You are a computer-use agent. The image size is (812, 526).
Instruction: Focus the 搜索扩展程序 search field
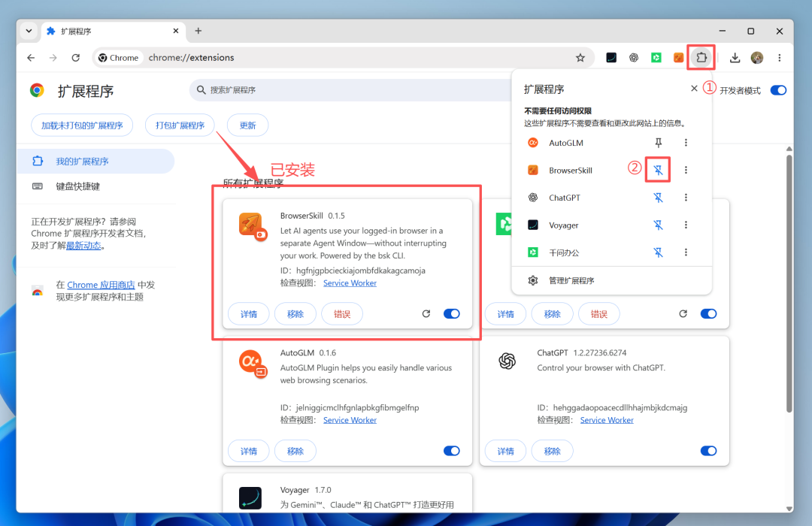pos(352,90)
